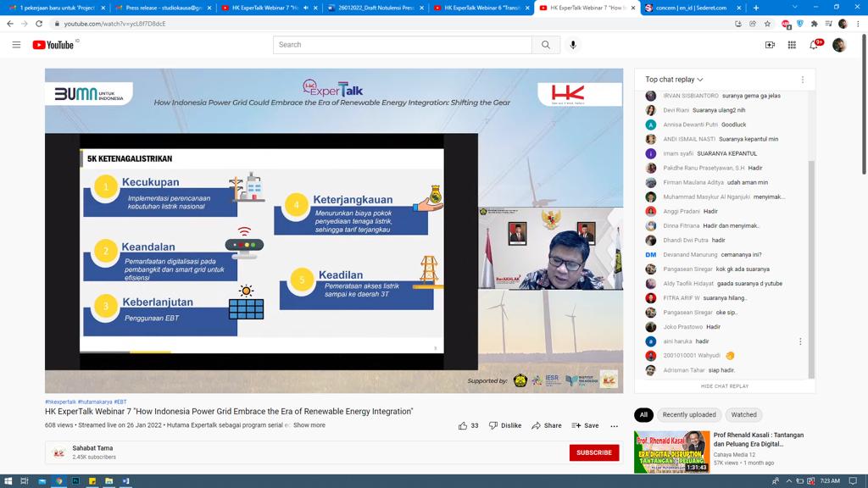
Task: Expand description with Show more
Action: coord(309,425)
